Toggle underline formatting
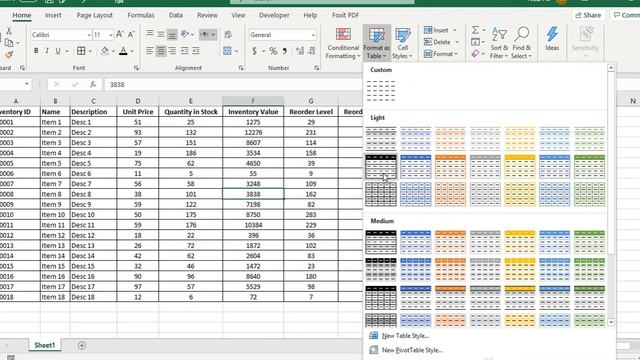Screen dimensions: 640x360 click(x=58, y=51)
